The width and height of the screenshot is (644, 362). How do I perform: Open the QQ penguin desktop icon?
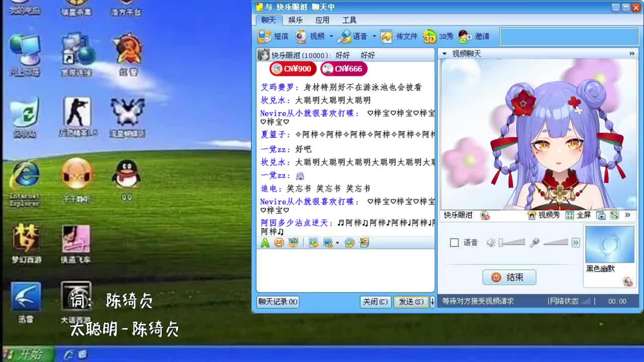(x=126, y=180)
